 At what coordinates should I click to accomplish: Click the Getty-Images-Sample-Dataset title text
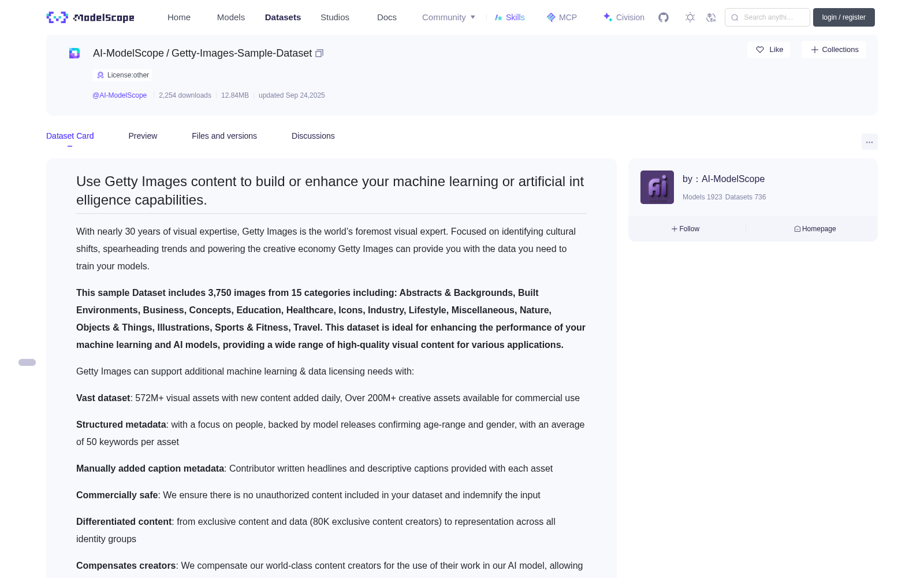[x=241, y=53]
